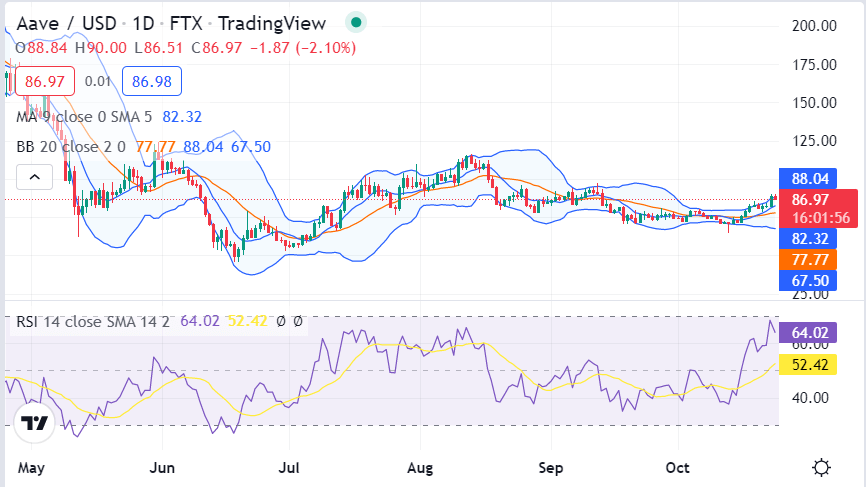Click the -1.87 (-2.10%) change value

click(303, 48)
